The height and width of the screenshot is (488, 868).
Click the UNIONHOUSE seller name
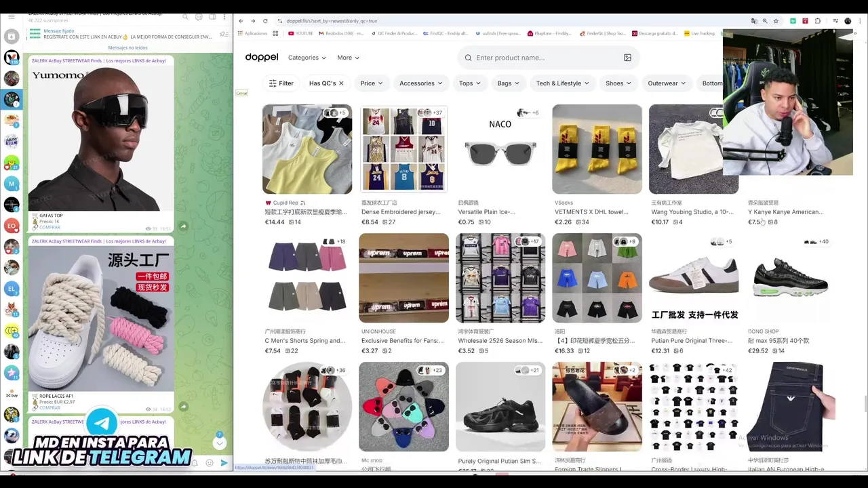pyautogui.click(x=378, y=331)
